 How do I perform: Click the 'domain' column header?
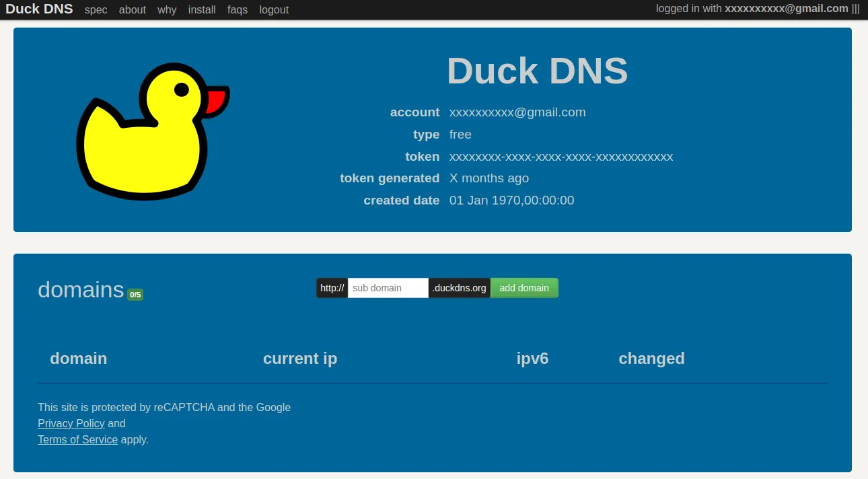(79, 359)
